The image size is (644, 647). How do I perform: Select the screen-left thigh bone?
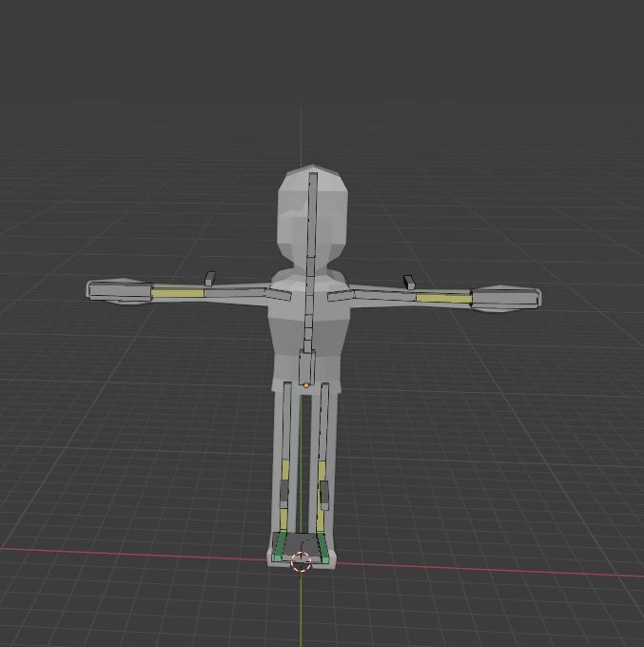(286, 421)
